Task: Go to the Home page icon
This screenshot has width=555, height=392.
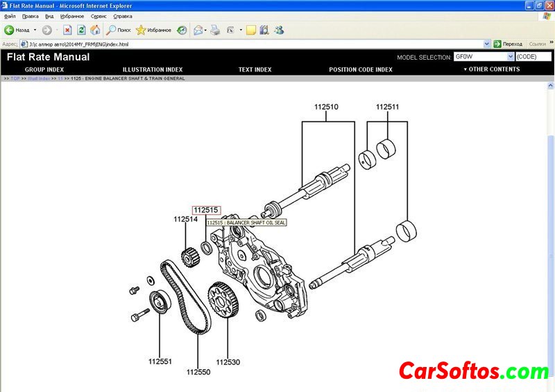Action: [95, 30]
